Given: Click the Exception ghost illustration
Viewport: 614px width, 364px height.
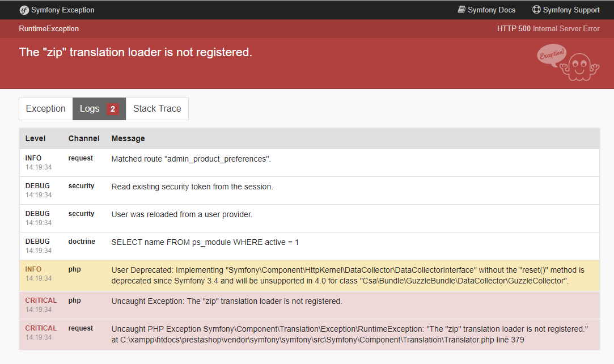Looking at the screenshot, I should click(568, 62).
